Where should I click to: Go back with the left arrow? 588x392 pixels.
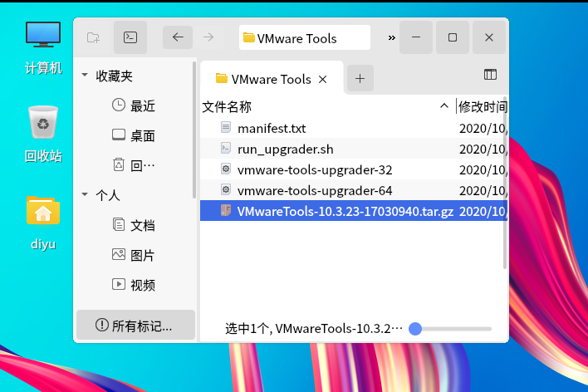[x=178, y=37]
